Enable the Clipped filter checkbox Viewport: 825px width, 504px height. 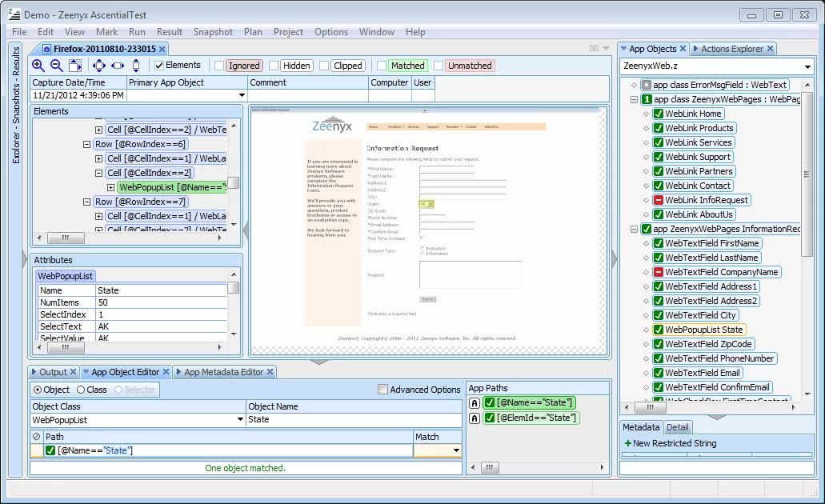point(325,66)
